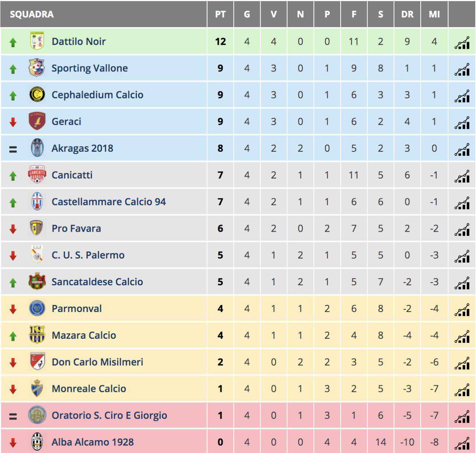476x453 pixels.
Task: Open the Castellammare Calcio 94 team link
Action: pyautogui.click(x=109, y=202)
